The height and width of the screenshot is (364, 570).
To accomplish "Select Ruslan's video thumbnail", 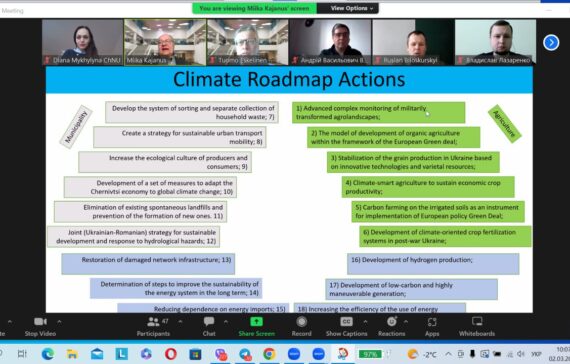I will tap(413, 42).
